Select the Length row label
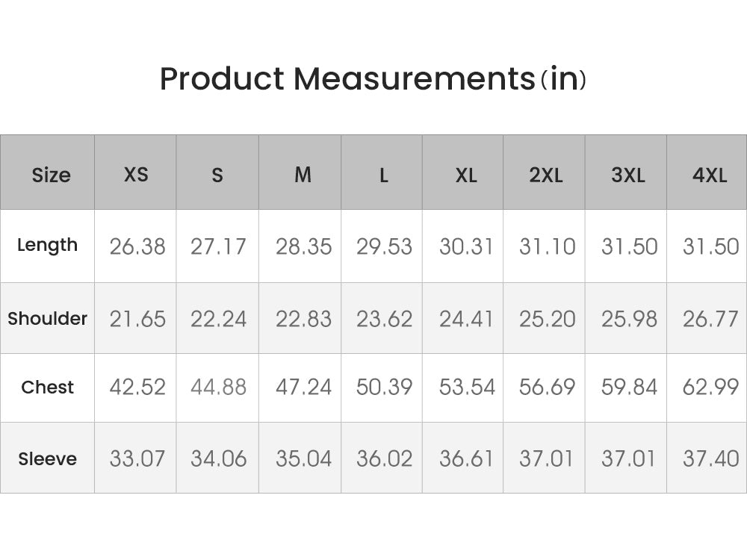The image size is (747, 560). pyautogui.click(x=47, y=245)
